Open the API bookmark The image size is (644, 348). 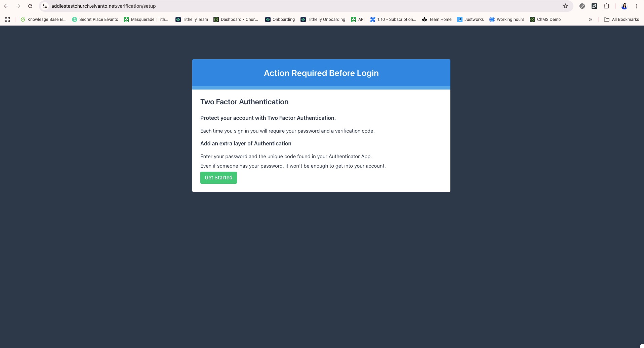(358, 20)
